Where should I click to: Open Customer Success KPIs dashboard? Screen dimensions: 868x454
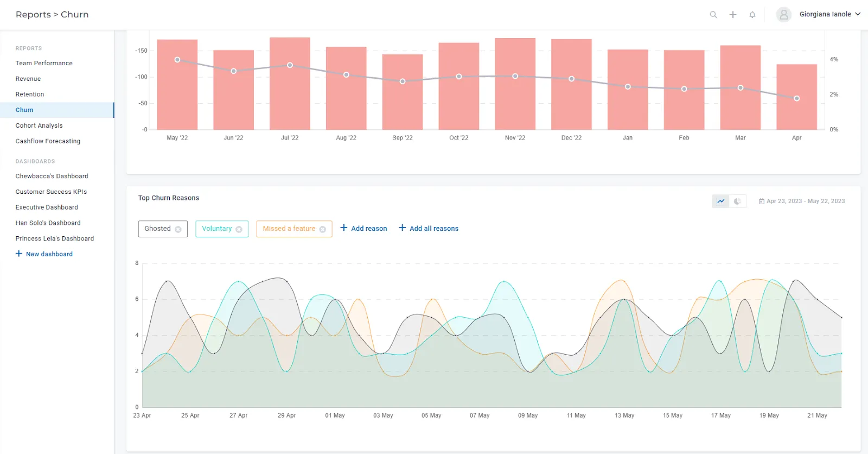pos(51,192)
